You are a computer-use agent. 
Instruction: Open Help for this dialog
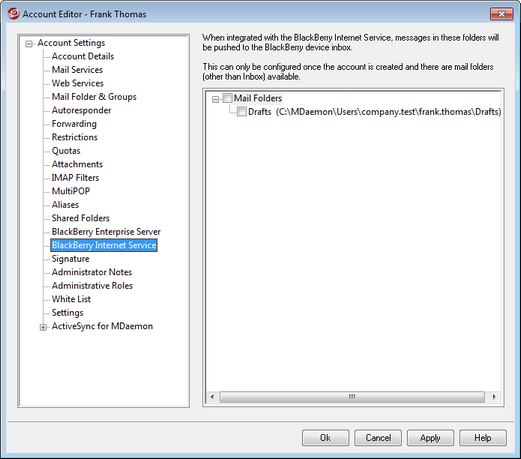[483, 438]
